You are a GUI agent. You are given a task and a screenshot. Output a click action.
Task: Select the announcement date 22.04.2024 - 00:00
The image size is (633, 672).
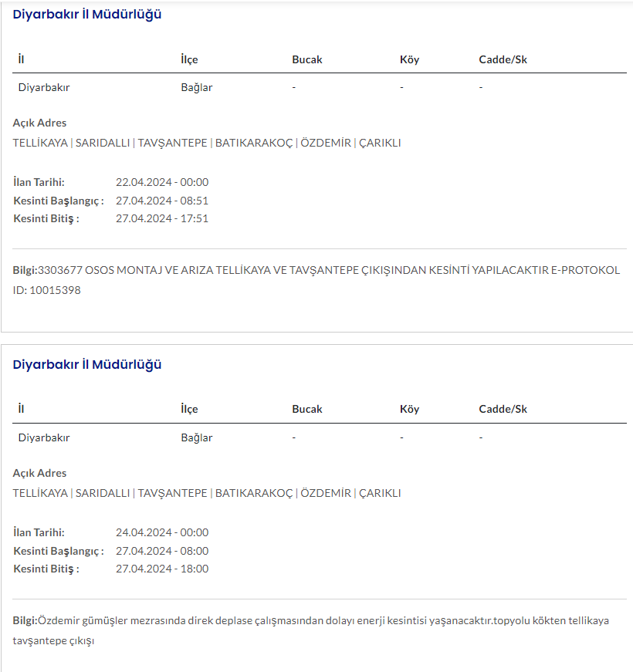162,182
